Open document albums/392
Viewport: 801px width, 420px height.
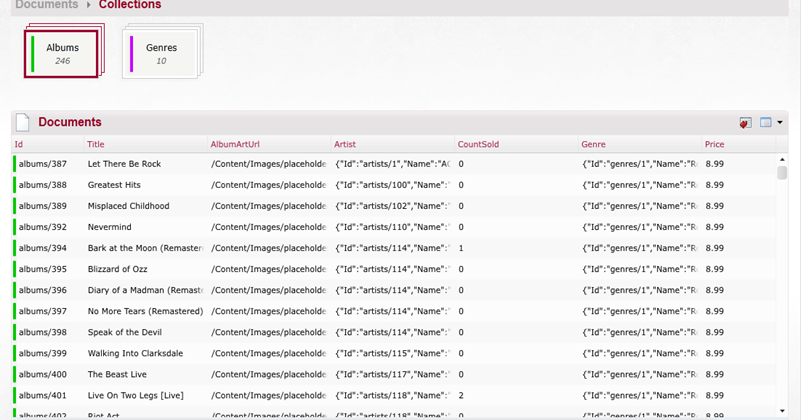click(43, 227)
